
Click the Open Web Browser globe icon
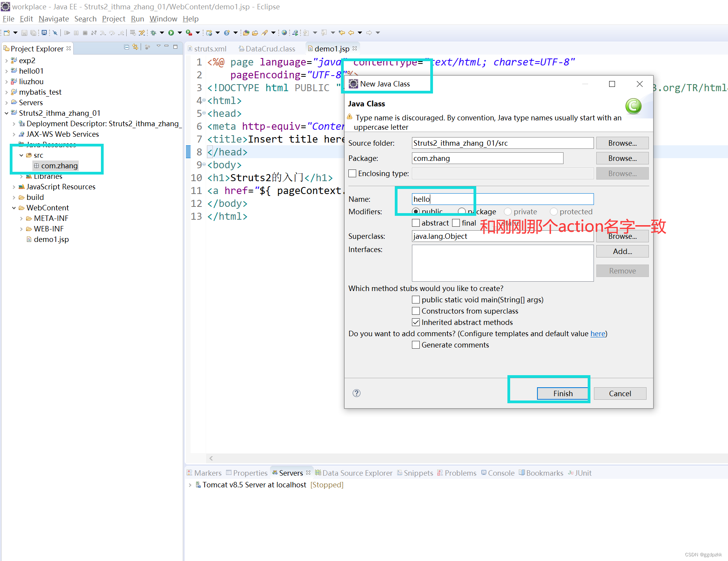284,33
